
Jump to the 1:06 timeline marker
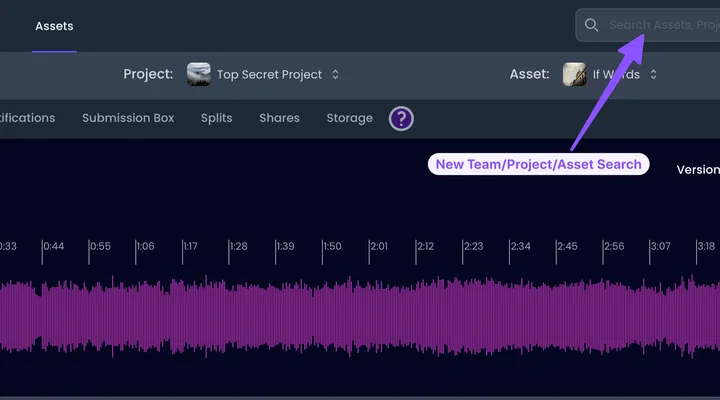145,246
